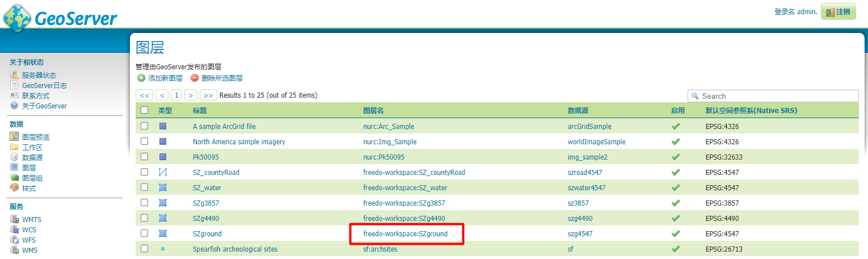The image size is (868, 259).
Task: Check the A sample ArcGrid file row
Action: click(144, 126)
